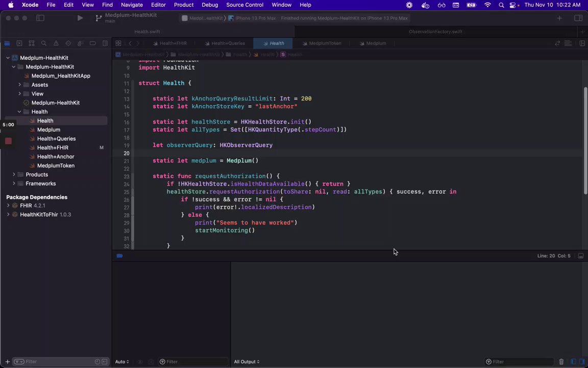Toggle code review changes icon

pyautogui.click(x=557, y=43)
